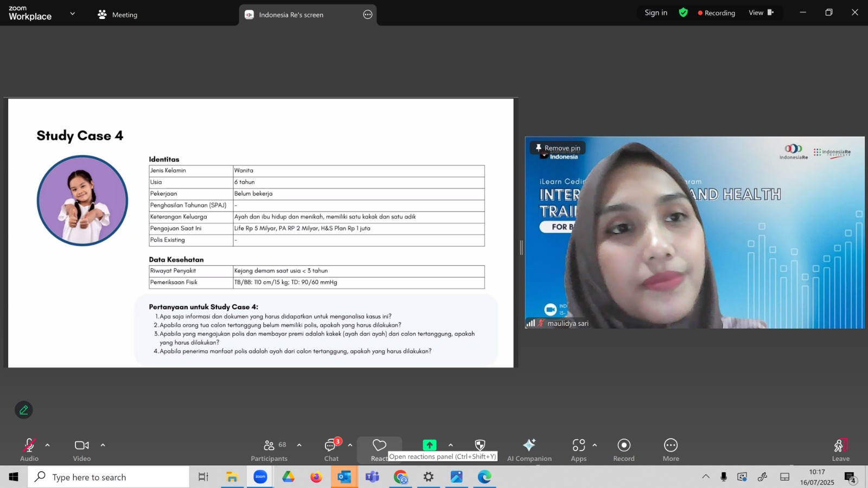Click the '6 tahun' cell

pyautogui.click(x=359, y=182)
